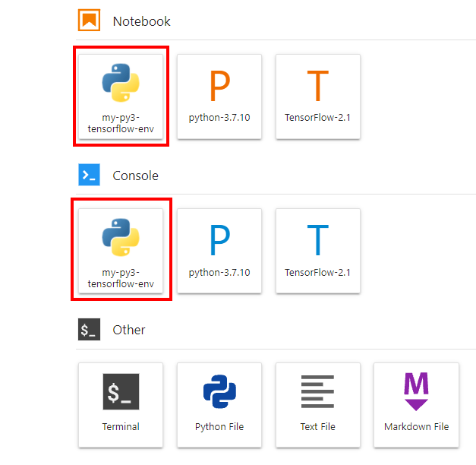The height and width of the screenshot is (465, 476).
Task: Create a Markdown File via purple M icon
Action: [x=416, y=391]
